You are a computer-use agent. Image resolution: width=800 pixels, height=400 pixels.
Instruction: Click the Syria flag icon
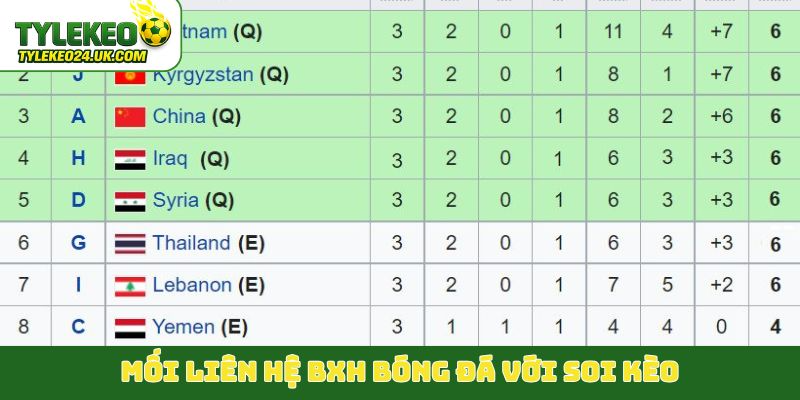coord(130,201)
